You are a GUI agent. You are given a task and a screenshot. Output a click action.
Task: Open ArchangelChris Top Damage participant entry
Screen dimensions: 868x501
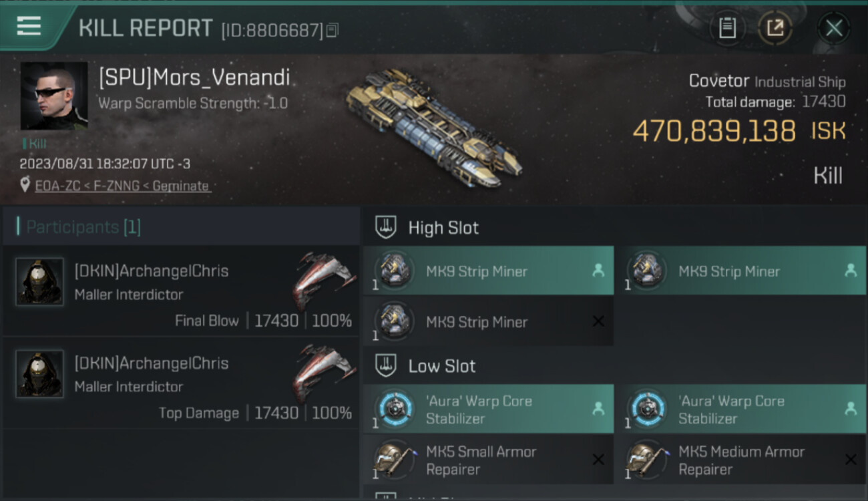pos(181,382)
